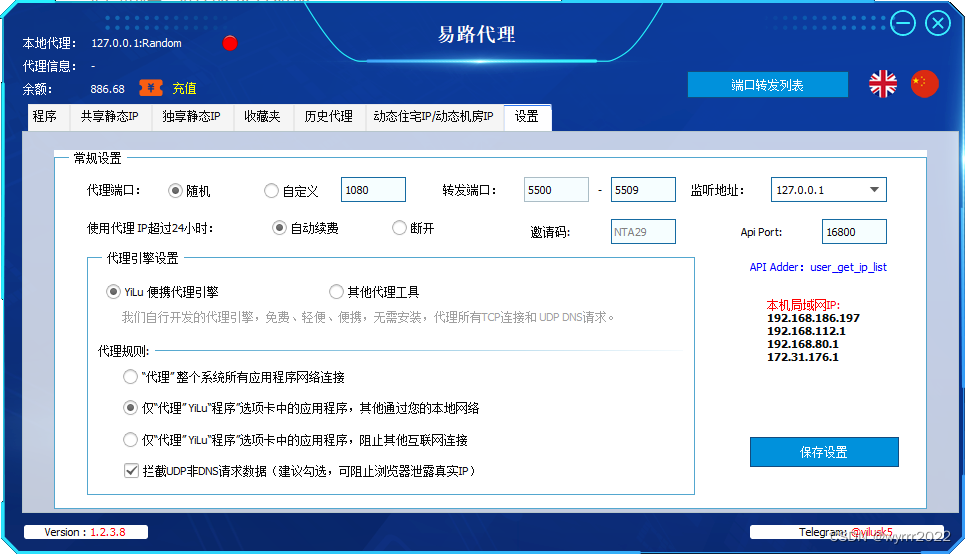Click the UK flag language icon
The height and width of the screenshot is (554, 967).
883,84
